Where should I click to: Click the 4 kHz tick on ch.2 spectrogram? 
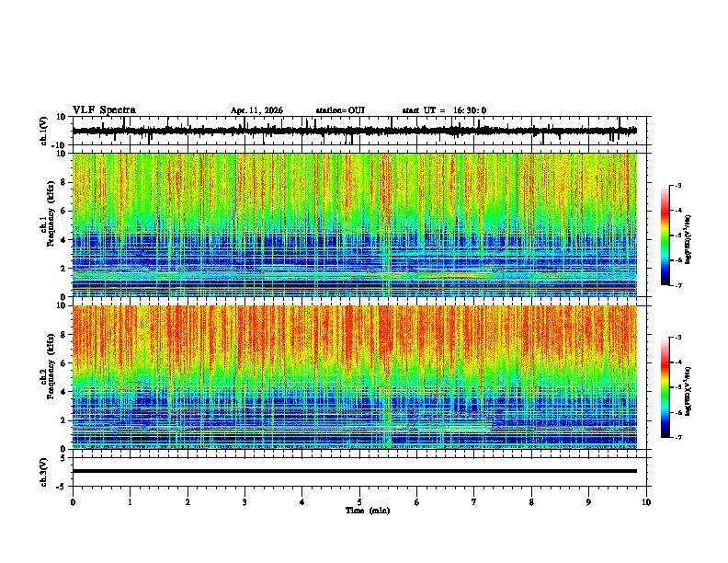tap(63, 392)
